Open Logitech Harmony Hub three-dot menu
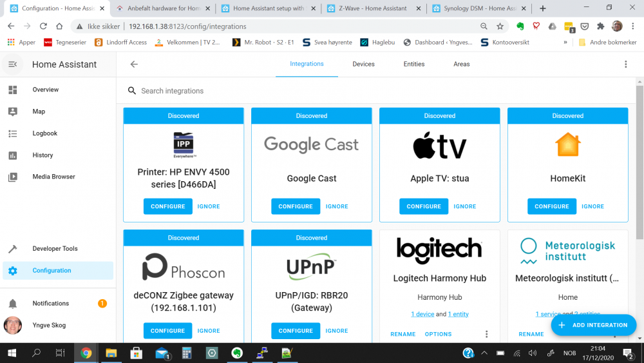 point(487,334)
